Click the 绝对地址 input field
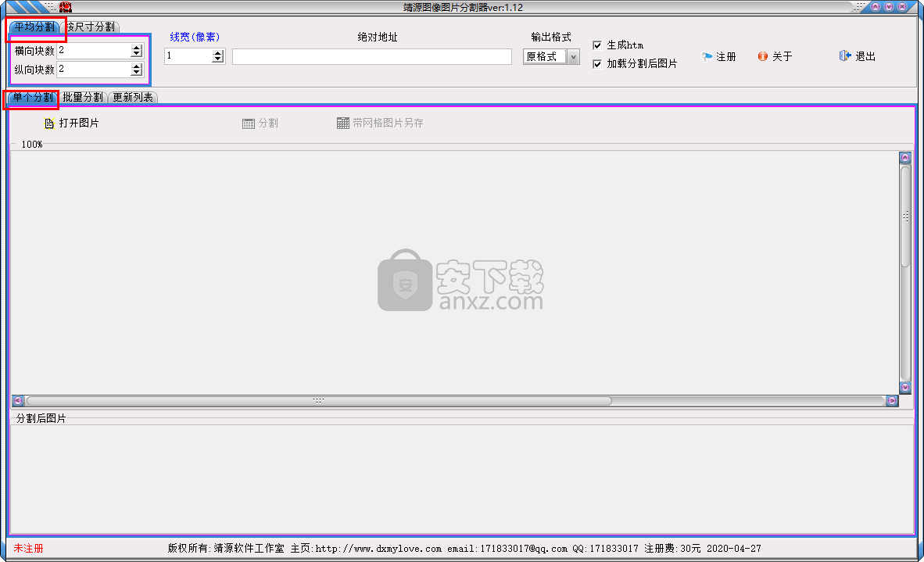 click(x=372, y=56)
